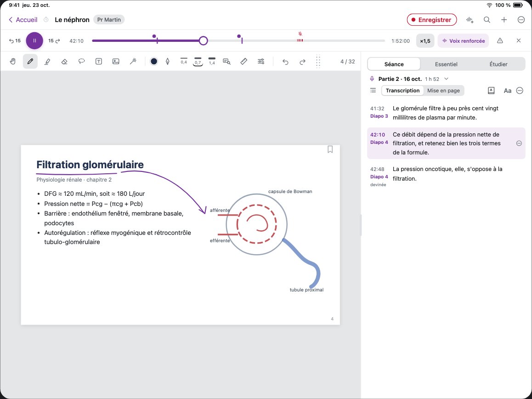This screenshot has height=399, width=532.
Task: Expand the Partie 2 · 16 oct. session chevron
Action: [446, 79]
